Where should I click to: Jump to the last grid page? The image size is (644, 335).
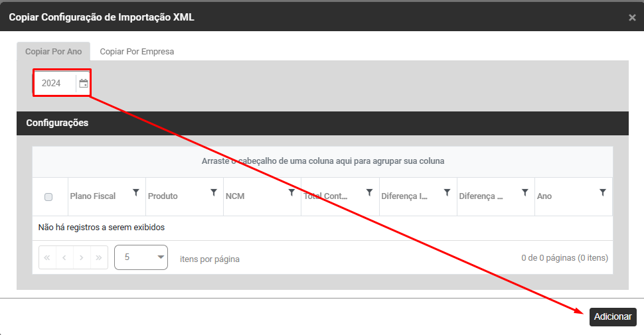click(99, 257)
